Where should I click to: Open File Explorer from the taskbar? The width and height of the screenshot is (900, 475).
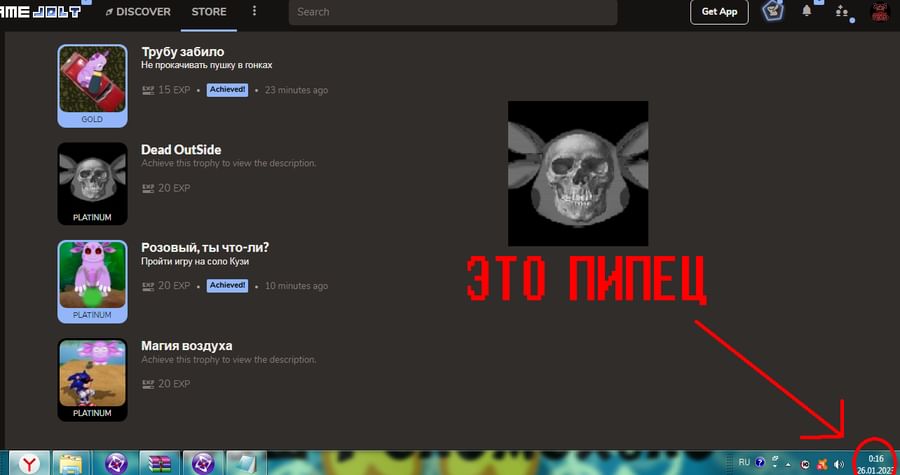[71, 463]
